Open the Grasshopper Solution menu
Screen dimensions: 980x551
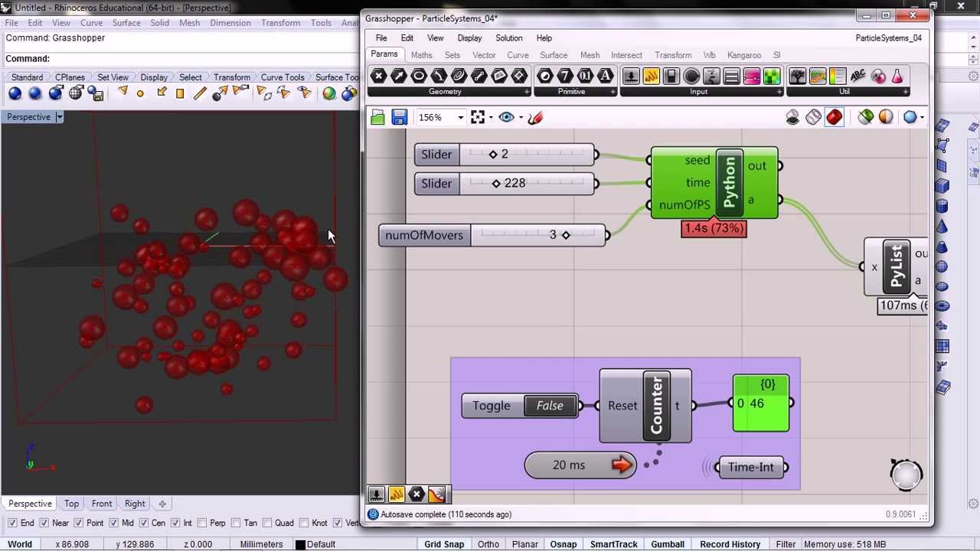coord(508,38)
